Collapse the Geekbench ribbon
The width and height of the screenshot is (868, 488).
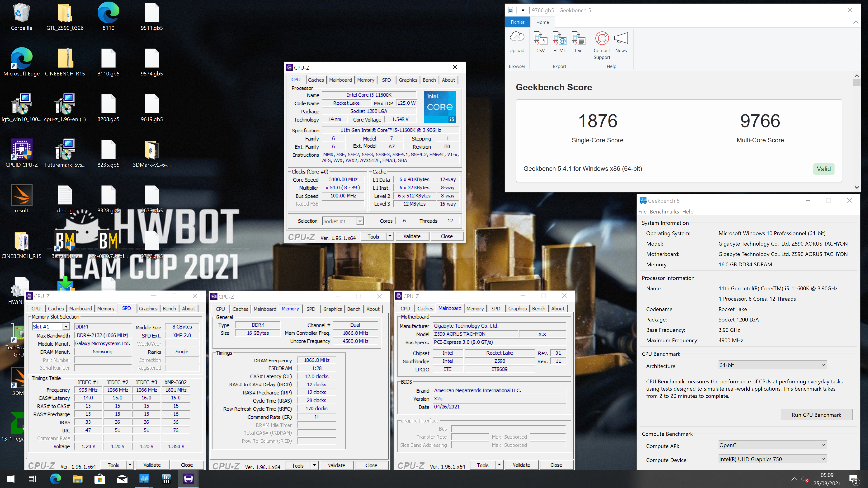(x=856, y=22)
